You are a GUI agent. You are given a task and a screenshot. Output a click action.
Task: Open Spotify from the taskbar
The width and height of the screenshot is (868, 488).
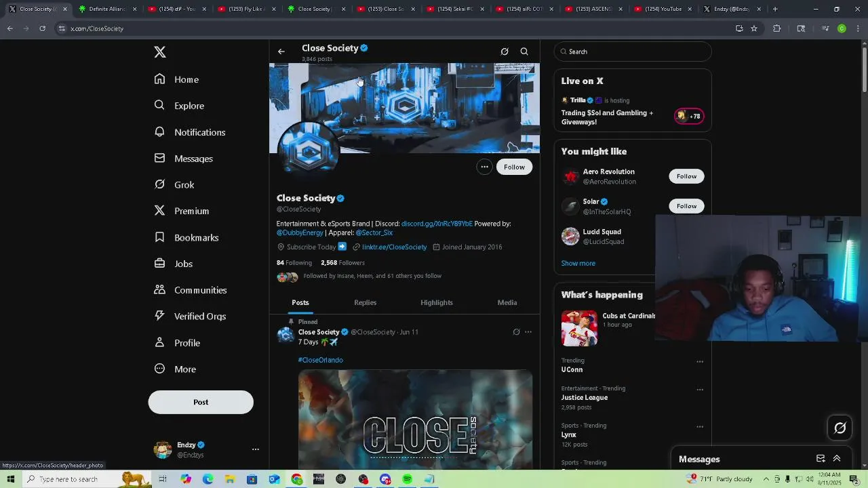coord(407,479)
